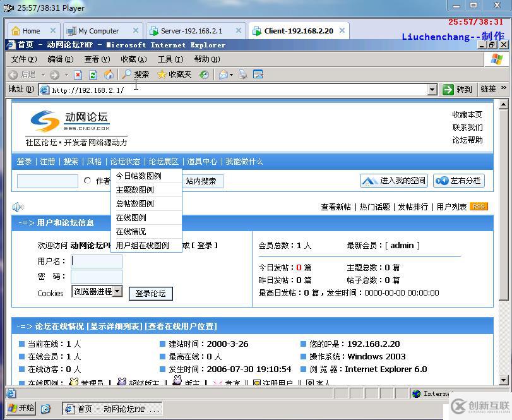This screenshot has width=512, height=420.
Task: Close the My Computer player tab
Action: [136, 30]
